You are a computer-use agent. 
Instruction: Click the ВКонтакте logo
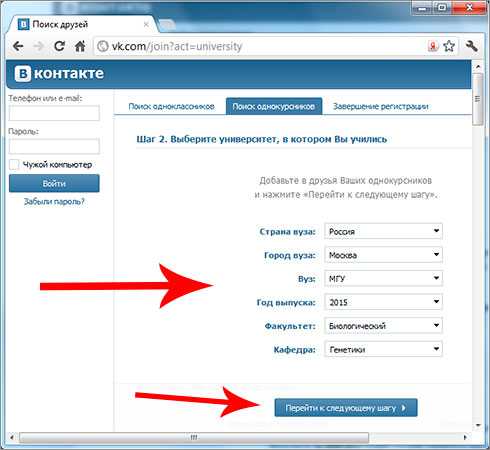[x=59, y=73]
